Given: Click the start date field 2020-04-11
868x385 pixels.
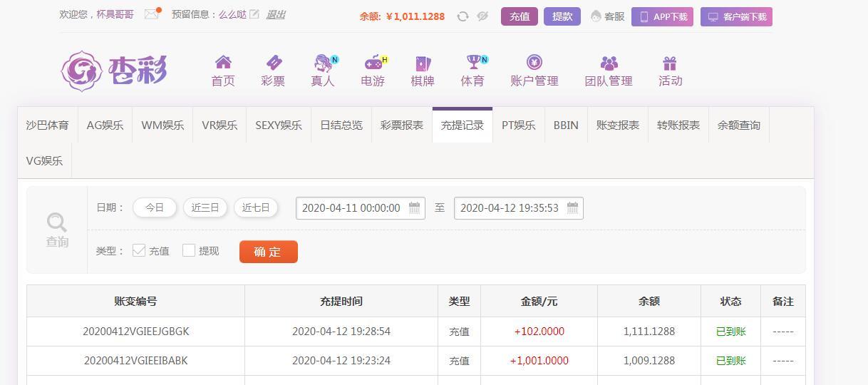Looking at the screenshot, I should tap(360, 208).
